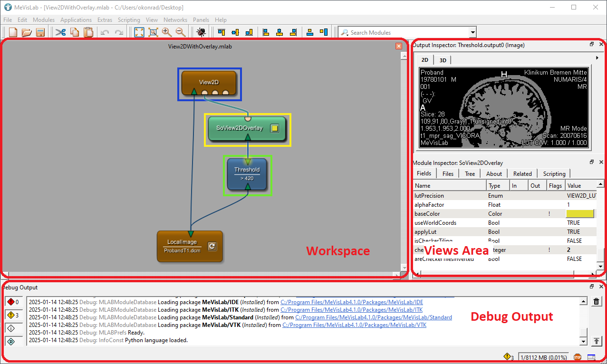Select the module debugging bug icon
Image resolution: width=607 pixels, height=364 pixels.
coord(201,32)
